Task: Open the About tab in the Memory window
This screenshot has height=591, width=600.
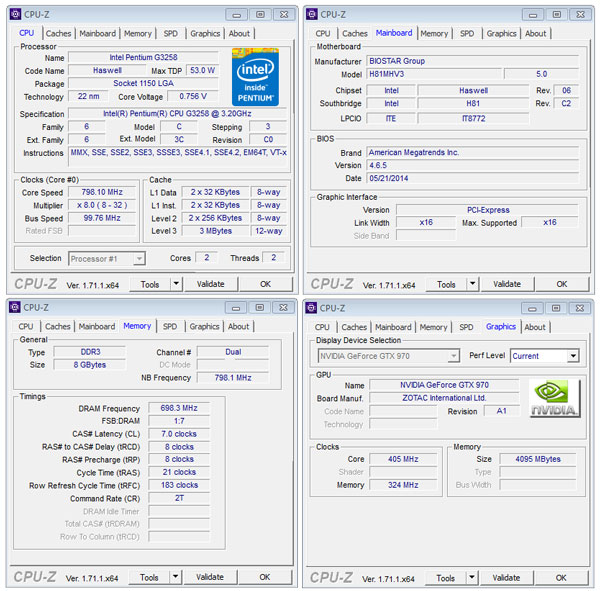Action: (238, 327)
